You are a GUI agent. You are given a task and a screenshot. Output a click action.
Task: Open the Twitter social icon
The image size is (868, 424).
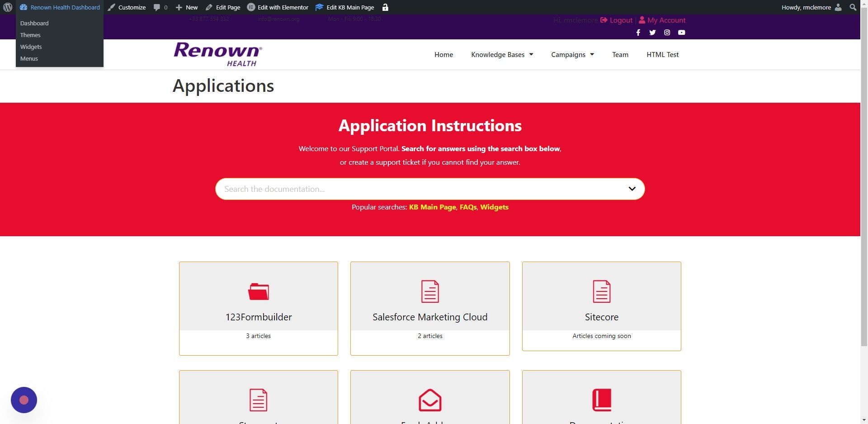[x=652, y=33]
